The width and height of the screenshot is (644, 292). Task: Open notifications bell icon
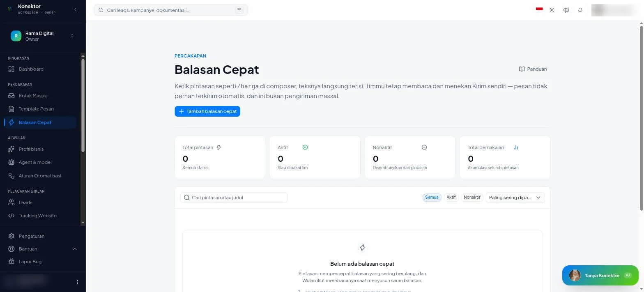[580, 10]
